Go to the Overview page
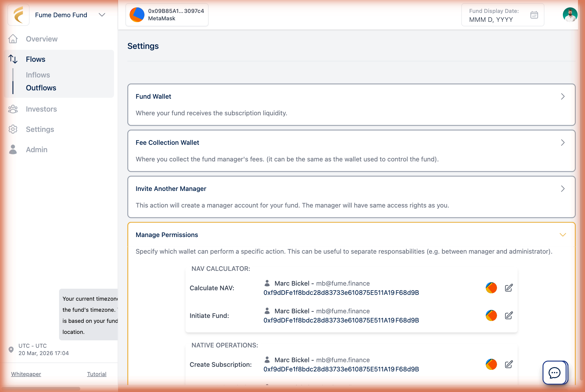The width and height of the screenshot is (585, 392). (42, 39)
